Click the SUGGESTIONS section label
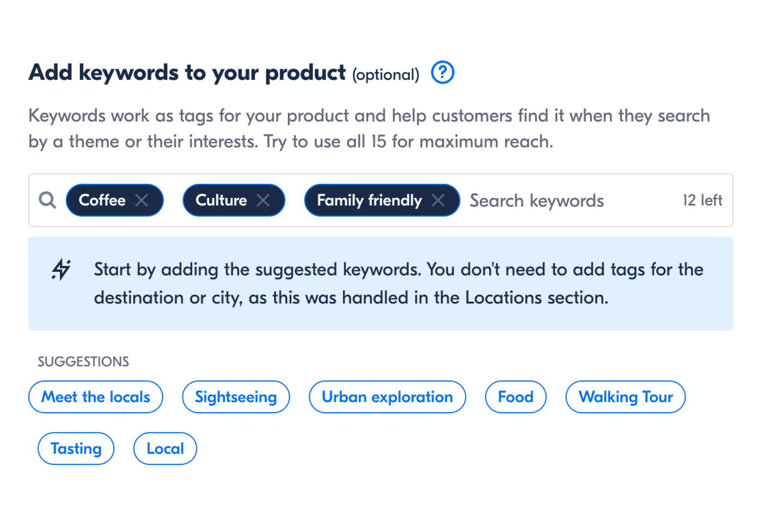Viewport: 774px width, 532px height. pyautogui.click(x=82, y=361)
